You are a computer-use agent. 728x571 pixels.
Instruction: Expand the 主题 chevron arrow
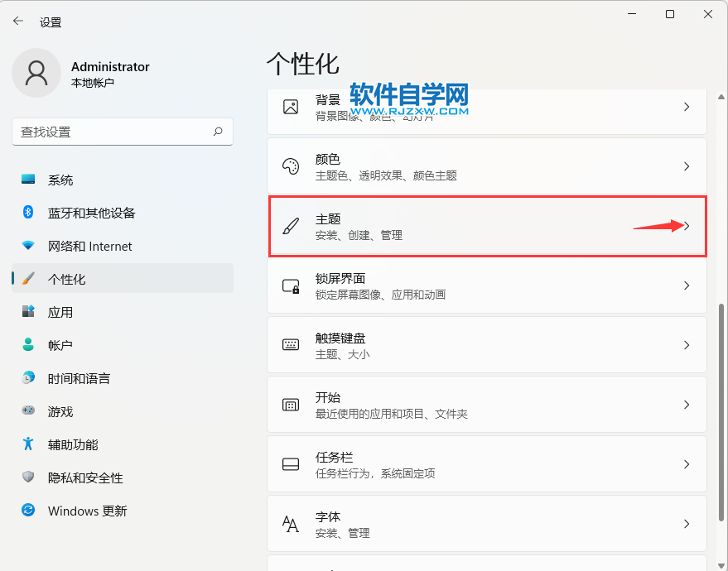click(686, 226)
